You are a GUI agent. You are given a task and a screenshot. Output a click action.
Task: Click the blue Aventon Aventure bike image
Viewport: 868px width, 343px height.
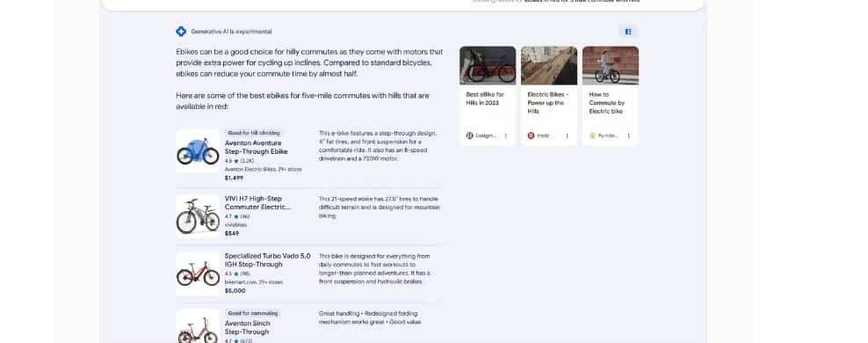click(198, 150)
